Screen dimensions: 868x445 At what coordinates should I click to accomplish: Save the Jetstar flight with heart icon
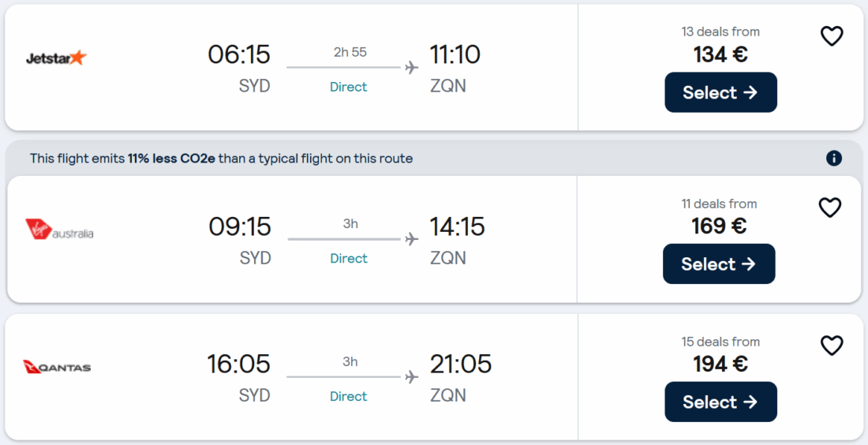coord(832,36)
